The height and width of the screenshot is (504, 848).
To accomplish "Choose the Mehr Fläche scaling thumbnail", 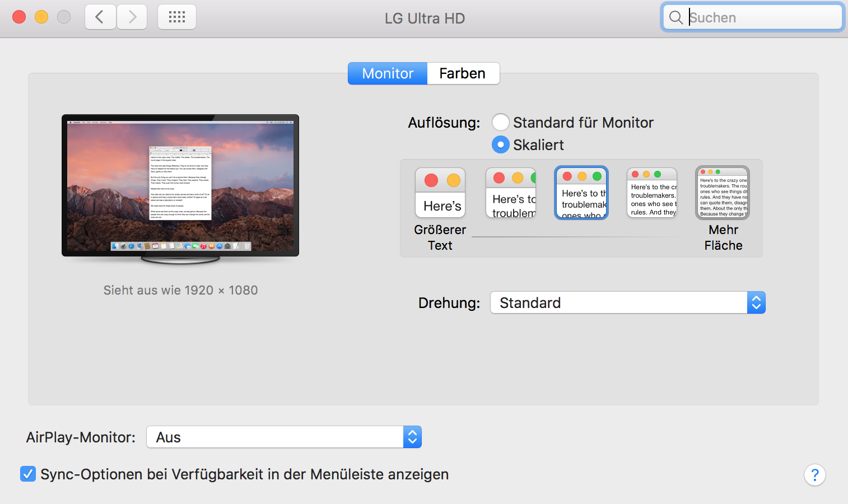I will click(723, 193).
